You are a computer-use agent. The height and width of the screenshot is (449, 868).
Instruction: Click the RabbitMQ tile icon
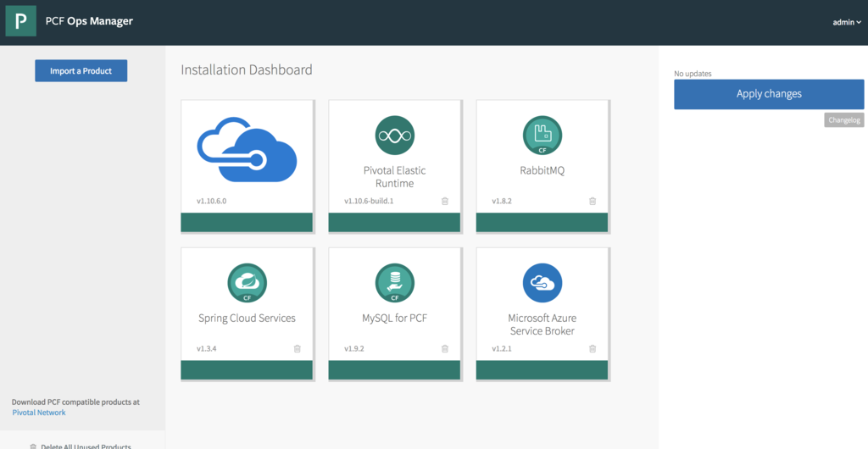(x=542, y=136)
